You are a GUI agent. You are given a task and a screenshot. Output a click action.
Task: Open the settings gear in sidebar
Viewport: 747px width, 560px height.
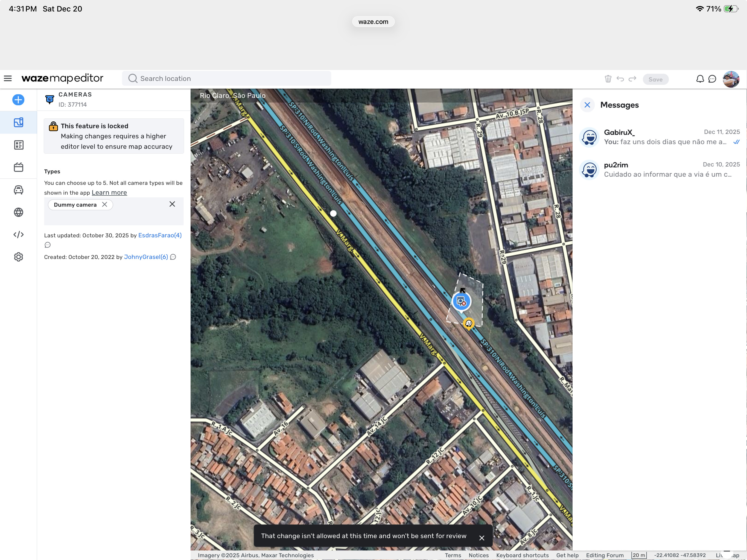tap(18, 257)
